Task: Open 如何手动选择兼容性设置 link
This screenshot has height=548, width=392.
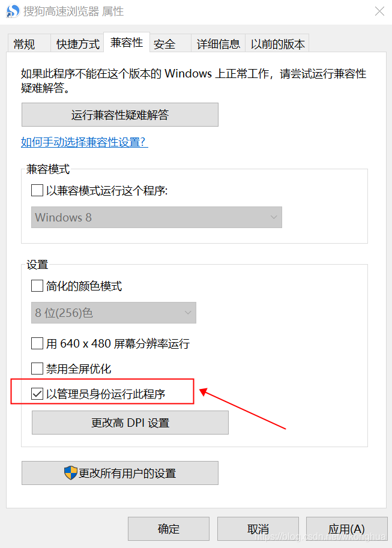Action: (x=84, y=142)
